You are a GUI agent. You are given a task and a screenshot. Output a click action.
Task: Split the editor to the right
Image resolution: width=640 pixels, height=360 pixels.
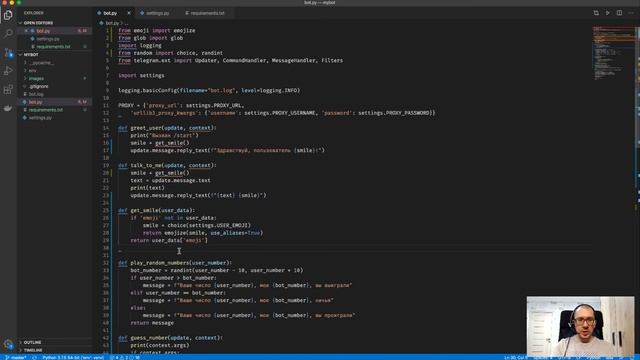[619, 13]
